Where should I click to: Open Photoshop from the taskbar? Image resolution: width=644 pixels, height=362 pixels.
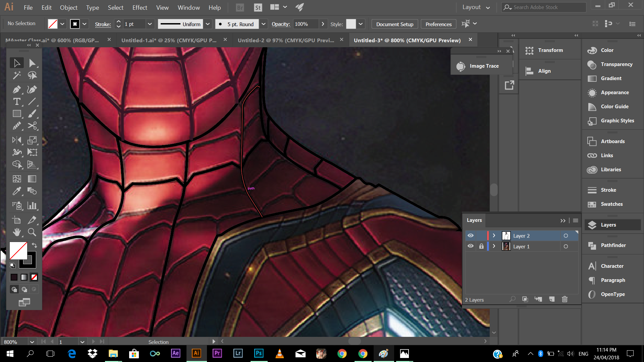pos(259,353)
